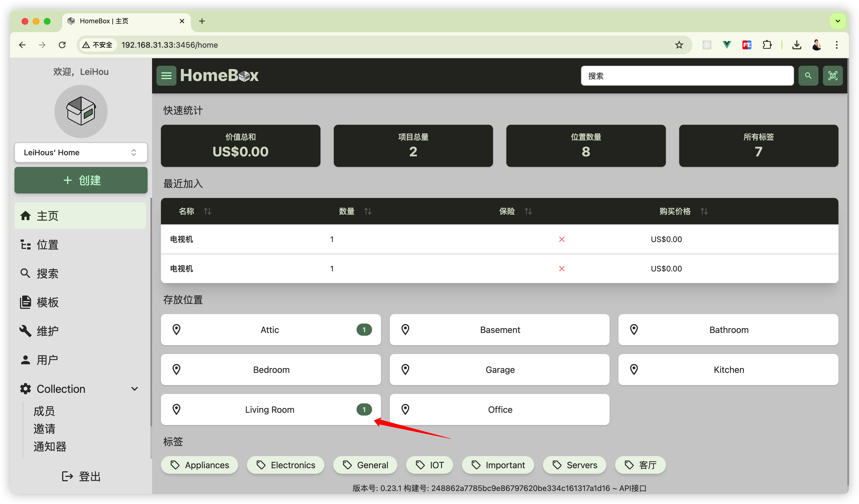Image resolution: width=859 pixels, height=504 pixels.
Task: Open the QR code scanner button
Action: [832, 75]
